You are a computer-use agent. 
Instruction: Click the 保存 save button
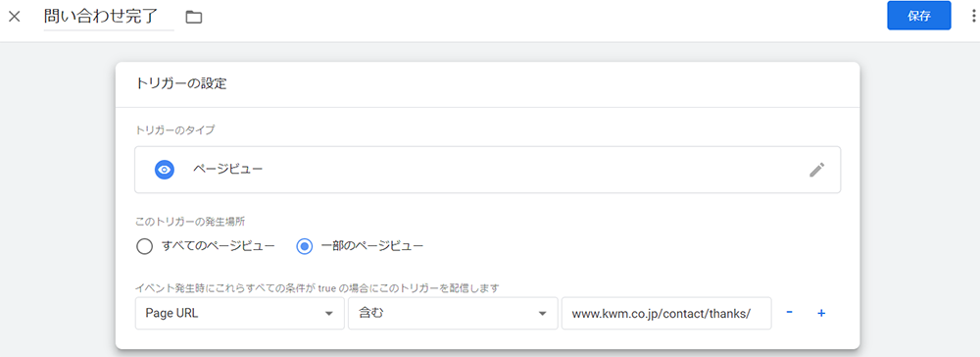pos(919,16)
